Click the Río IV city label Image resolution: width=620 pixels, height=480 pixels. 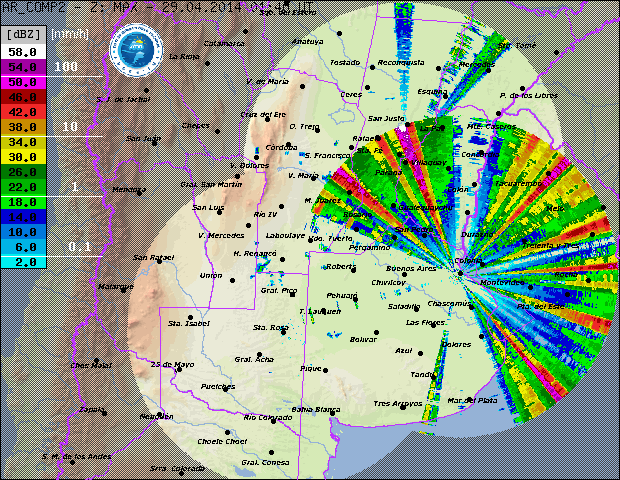click(x=265, y=214)
